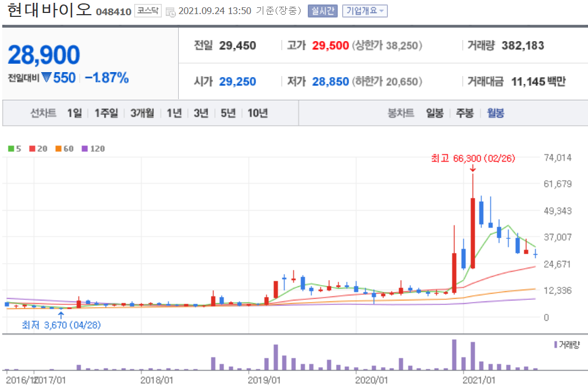Viewport: 588px width, 386px height.
Task: Switch to 일봉 daily candle chart
Action: [435, 113]
